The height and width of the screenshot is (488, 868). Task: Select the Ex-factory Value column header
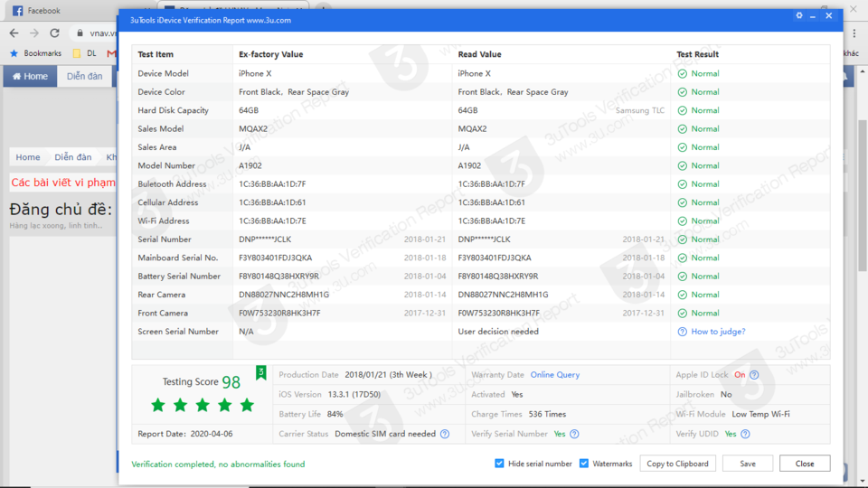(270, 54)
